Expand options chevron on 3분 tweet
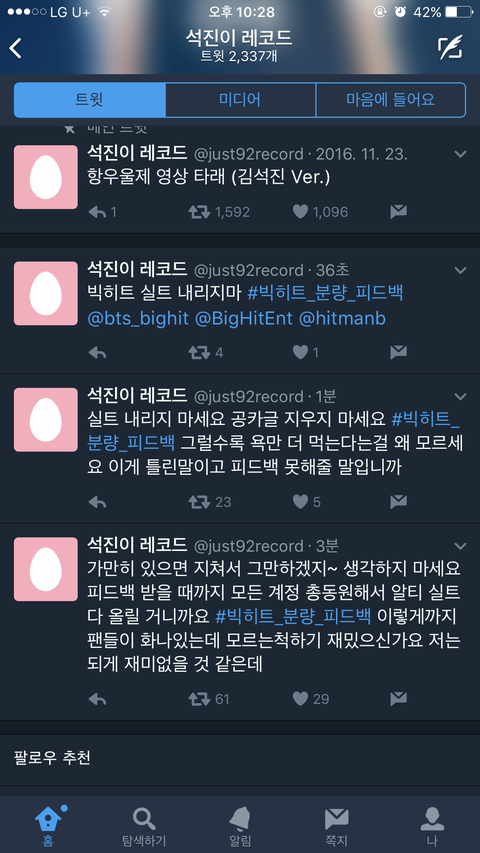The height and width of the screenshot is (853, 480). pos(460,546)
